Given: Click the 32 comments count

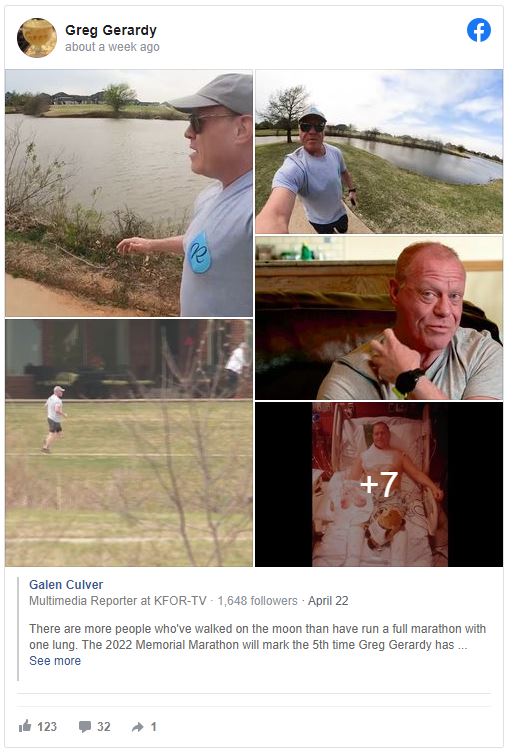Looking at the screenshot, I should pos(104,727).
